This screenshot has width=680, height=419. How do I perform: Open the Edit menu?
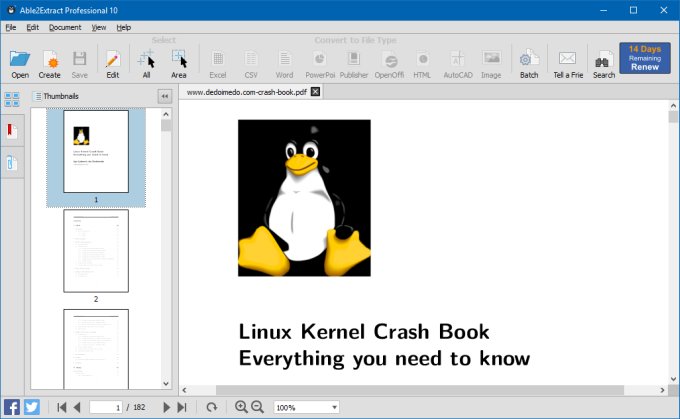click(33, 27)
